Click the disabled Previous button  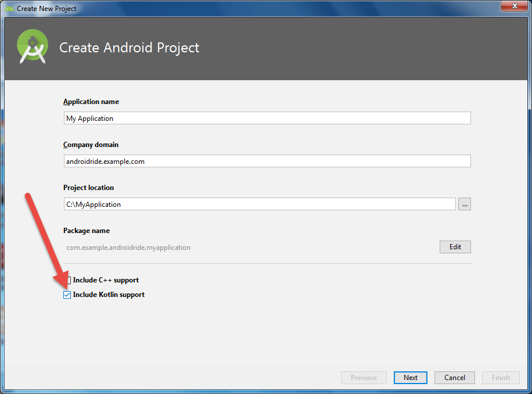point(364,377)
